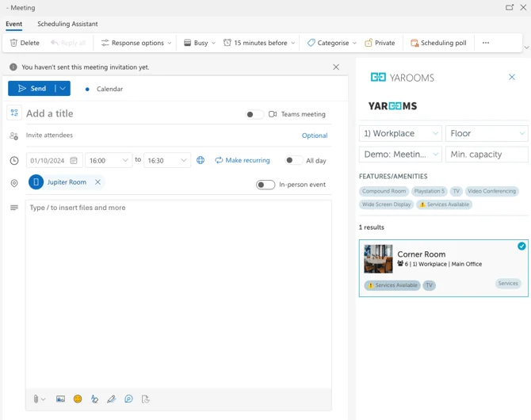
Task: Click the Delete trash icon
Action: point(13,43)
